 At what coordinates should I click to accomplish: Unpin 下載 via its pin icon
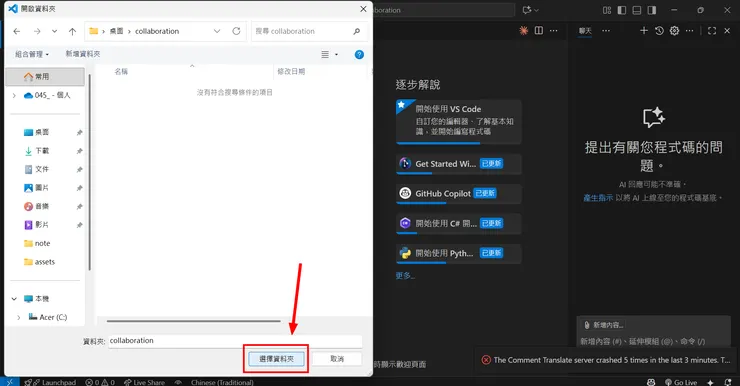(x=79, y=151)
